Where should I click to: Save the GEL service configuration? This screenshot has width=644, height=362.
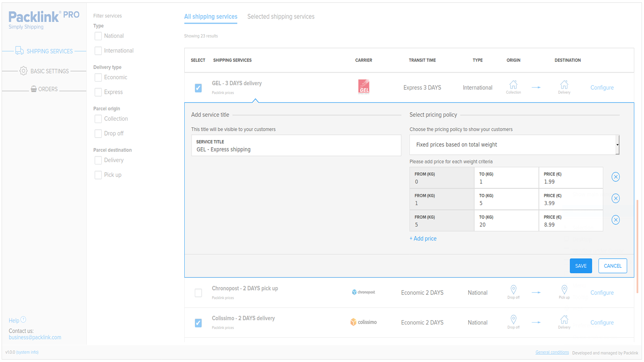[x=580, y=265]
